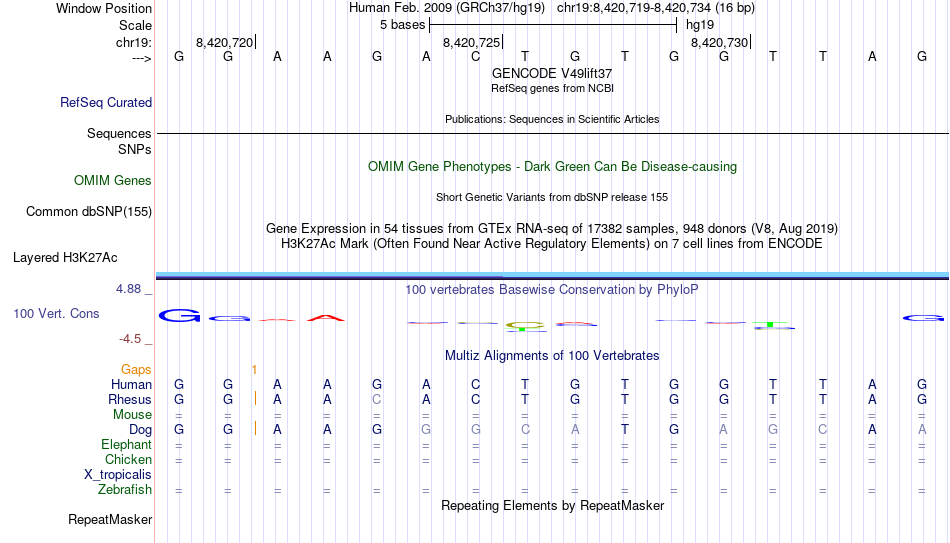Select the Chicken species label
The height and width of the screenshot is (543, 950).
tap(128, 459)
